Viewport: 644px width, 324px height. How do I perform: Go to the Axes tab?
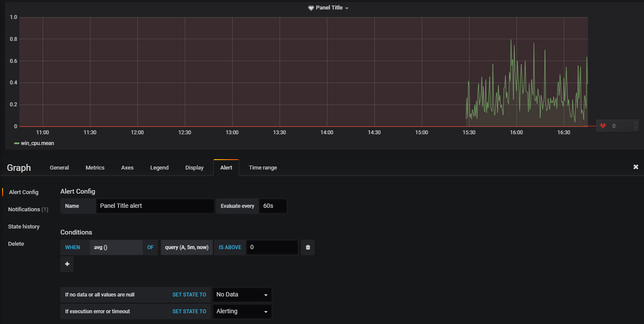point(128,167)
